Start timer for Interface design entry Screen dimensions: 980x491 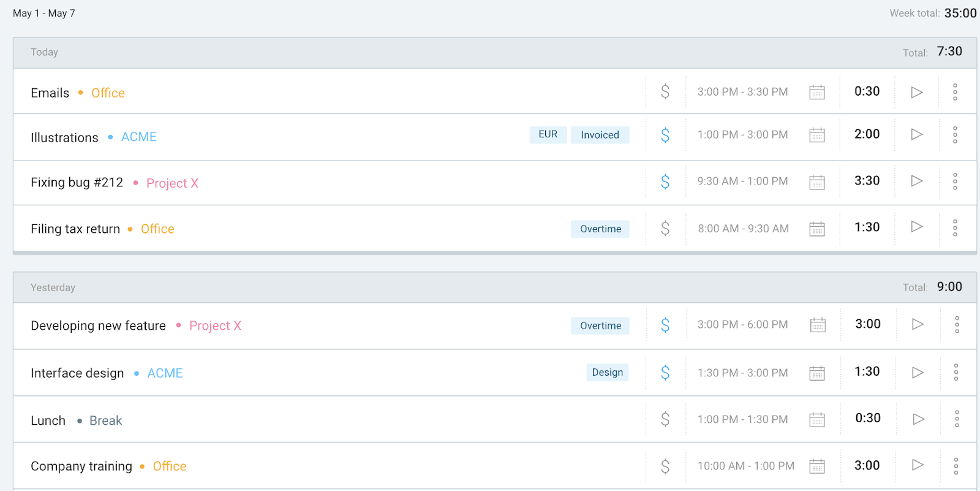[917, 372]
